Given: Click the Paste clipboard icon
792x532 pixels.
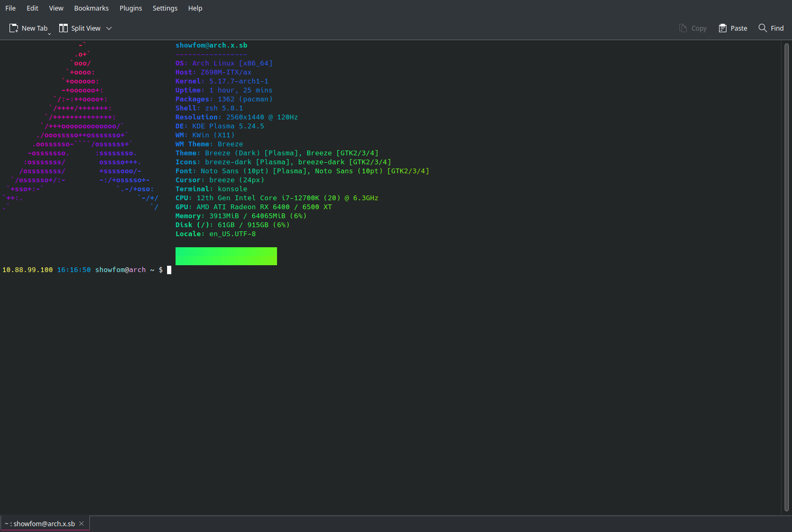Looking at the screenshot, I should point(723,28).
